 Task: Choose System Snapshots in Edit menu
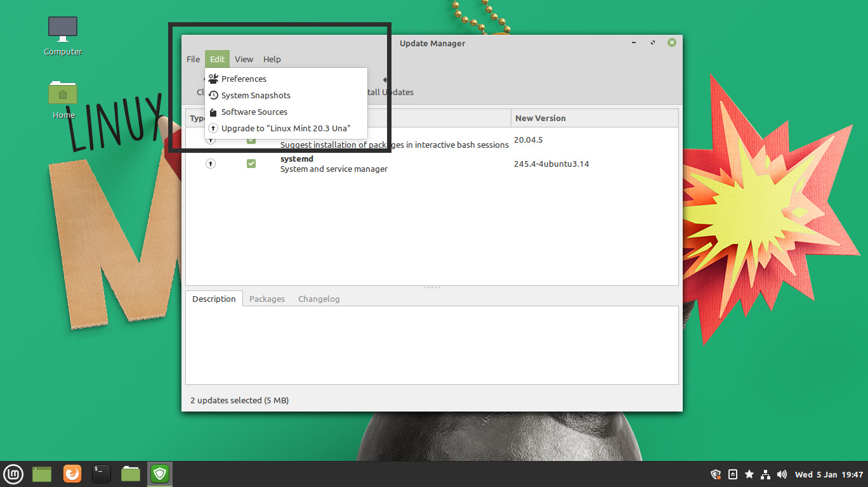[286, 95]
